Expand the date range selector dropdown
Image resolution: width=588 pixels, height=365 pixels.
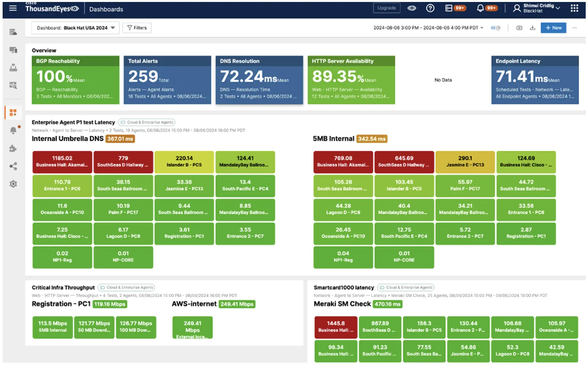(481, 28)
